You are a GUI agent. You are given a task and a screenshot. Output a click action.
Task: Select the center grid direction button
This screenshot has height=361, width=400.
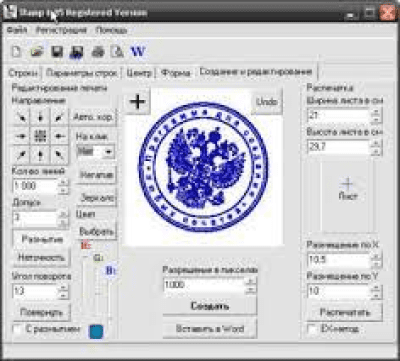(40, 136)
